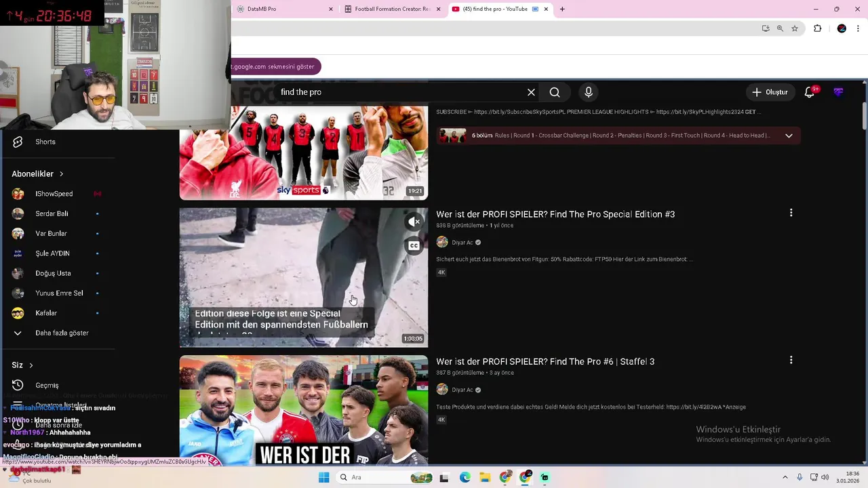Expand Daha fazla göster in subscriptions
This screenshot has height=488, width=868.
tap(62, 333)
